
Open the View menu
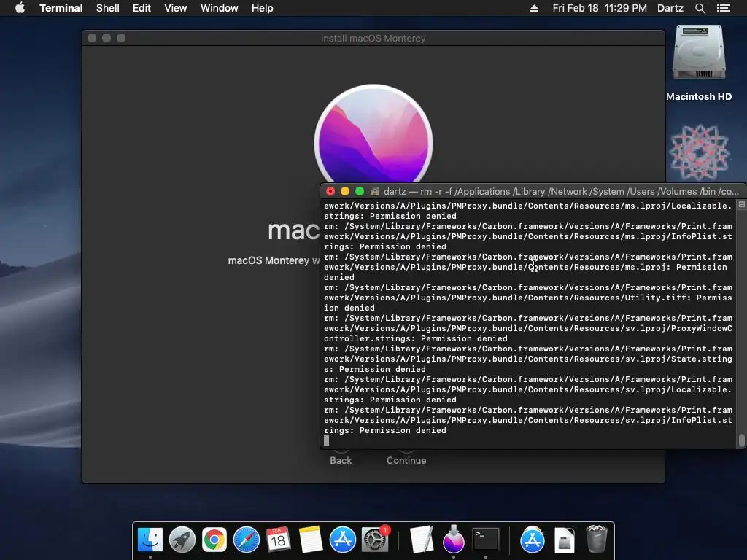pos(175,8)
